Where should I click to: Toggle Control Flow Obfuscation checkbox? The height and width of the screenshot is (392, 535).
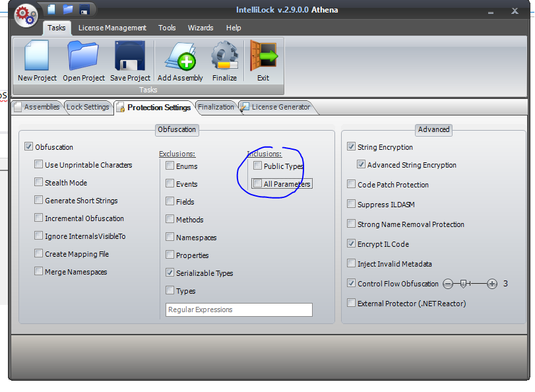point(351,283)
